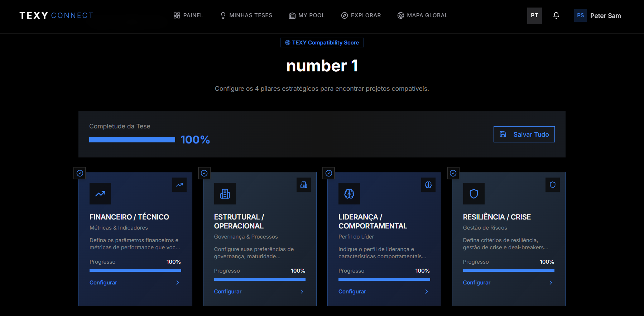Click the 'ESTRUTURAL / OPERACIONAL' card heading
This screenshot has width=644, height=316.
point(239,221)
